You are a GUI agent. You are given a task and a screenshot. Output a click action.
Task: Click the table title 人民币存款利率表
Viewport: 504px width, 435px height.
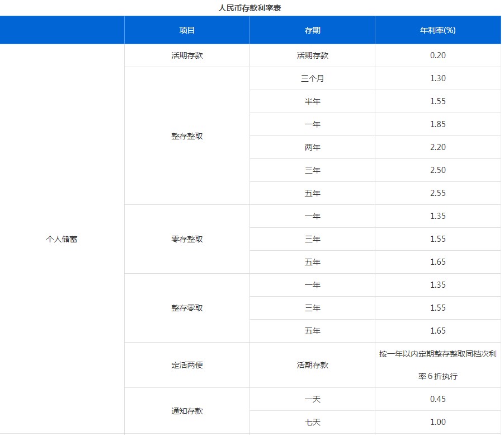249,8
